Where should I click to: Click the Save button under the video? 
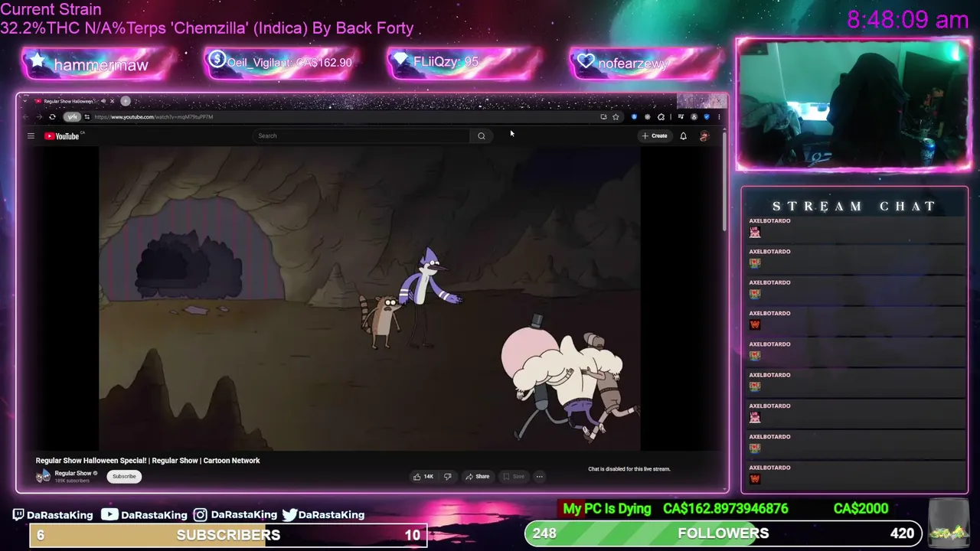click(x=513, y=476)
